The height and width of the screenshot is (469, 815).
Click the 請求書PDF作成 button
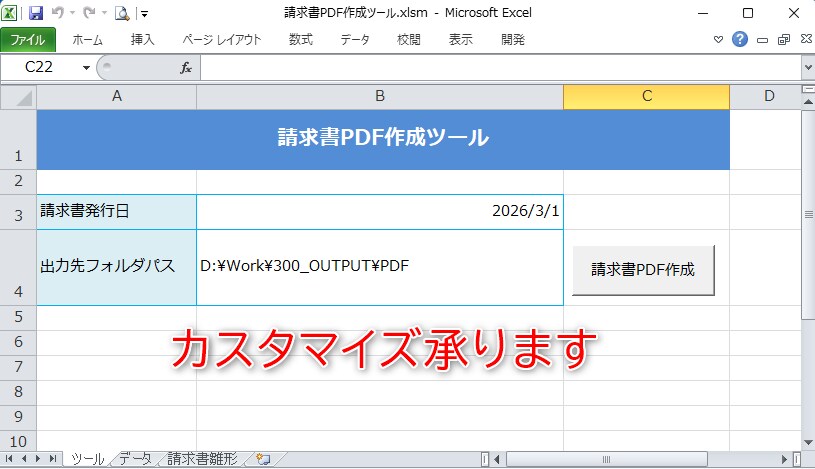643,270
